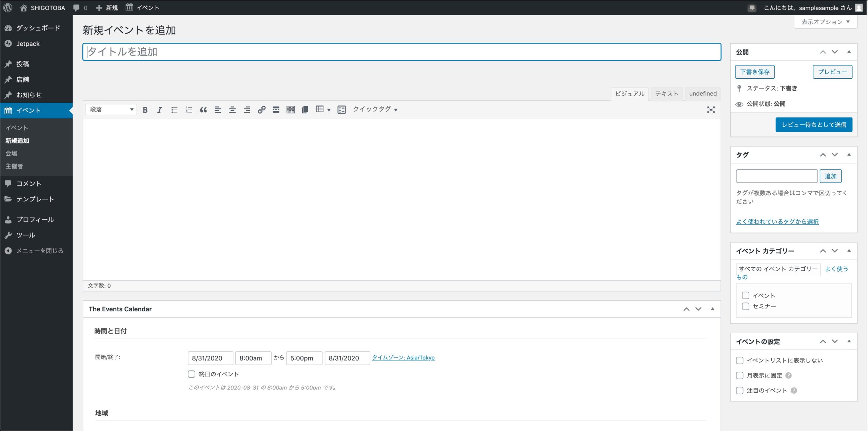Collapse sidebar with メニューを閉じる

point(36,251)
